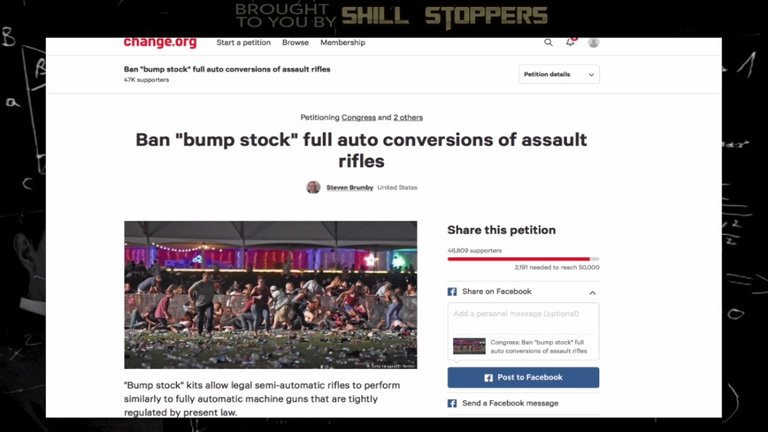Click the supporters progress bar

[x=523, y=259]
